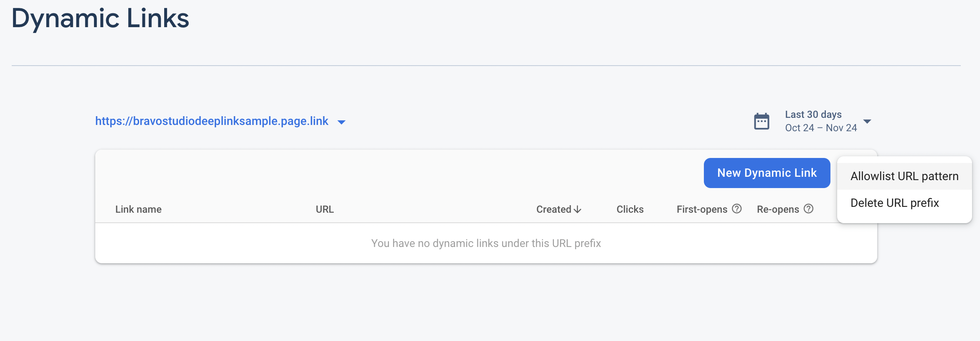The height and width of the screenshot is (341, 980).
Task: Sort by the Created column header
Action: pos(553,209)
